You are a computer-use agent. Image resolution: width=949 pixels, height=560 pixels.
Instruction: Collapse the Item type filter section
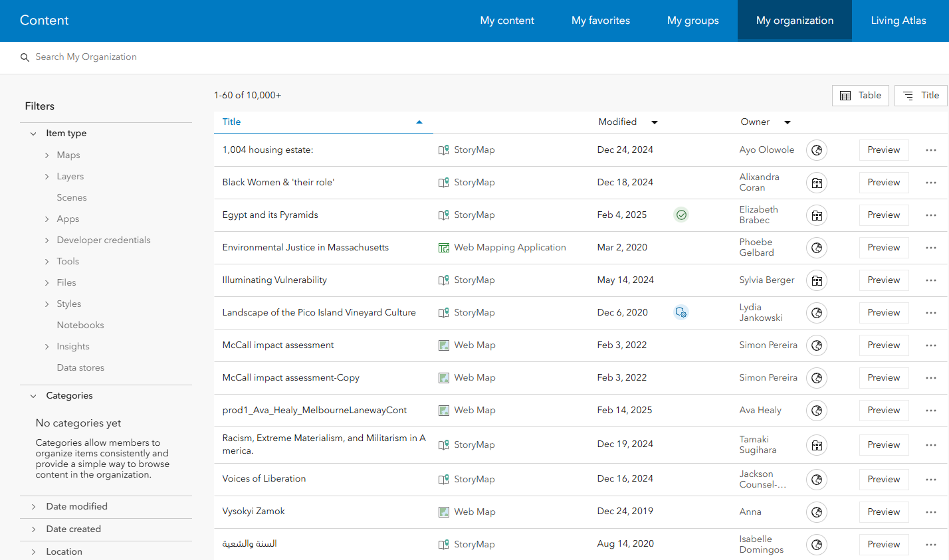(33, 134)
